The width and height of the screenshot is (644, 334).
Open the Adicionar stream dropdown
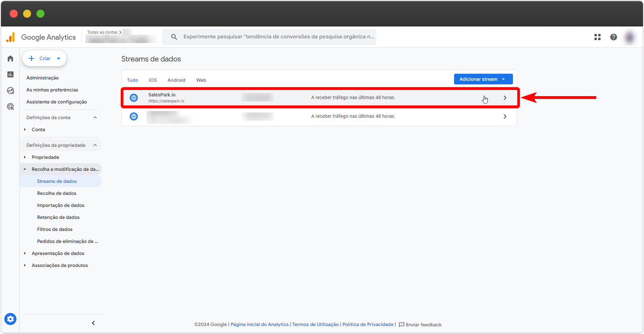483,79
